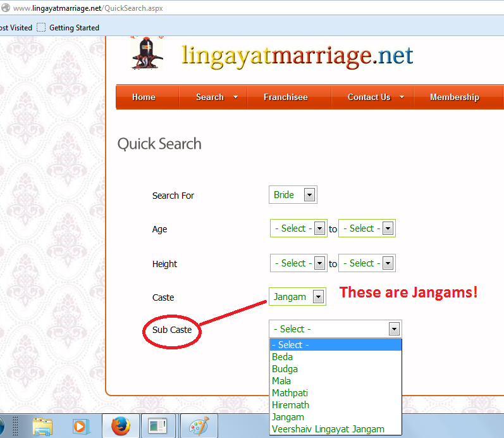Viewport: 504px width, 438px height.
Task: Open Windows Explorer from the taskbar
Action: pyautogui.click(x=42, y=427)
